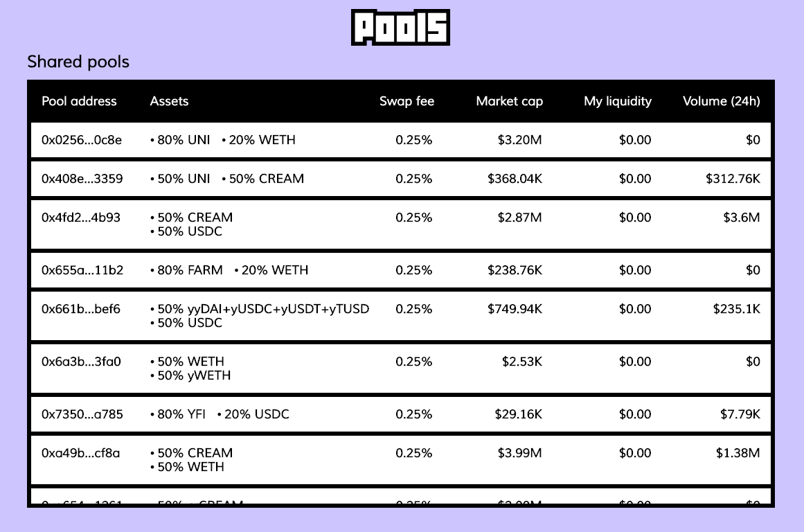This screenshot has width=804, height=532.
Task: Click the My liquidity column header
Action: tap(617, 101)
